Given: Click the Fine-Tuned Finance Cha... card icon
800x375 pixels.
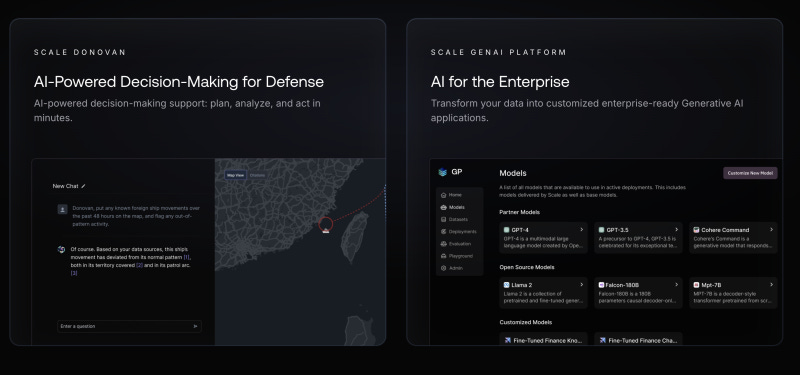Looking at the screenshot, I should [603, 340].
